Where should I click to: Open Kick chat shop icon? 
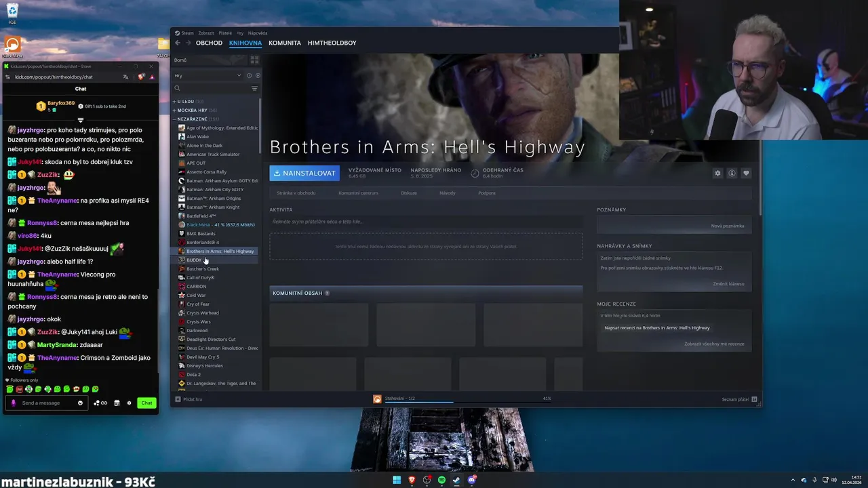click(117, 403)
